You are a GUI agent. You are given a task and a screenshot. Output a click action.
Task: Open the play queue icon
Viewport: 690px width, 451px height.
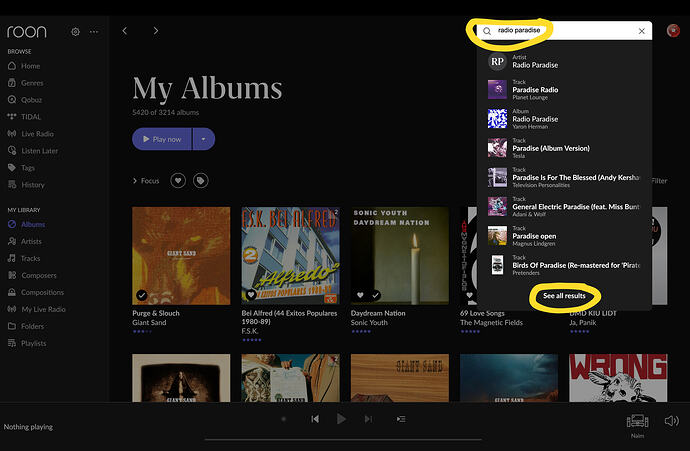click(401, 419)
